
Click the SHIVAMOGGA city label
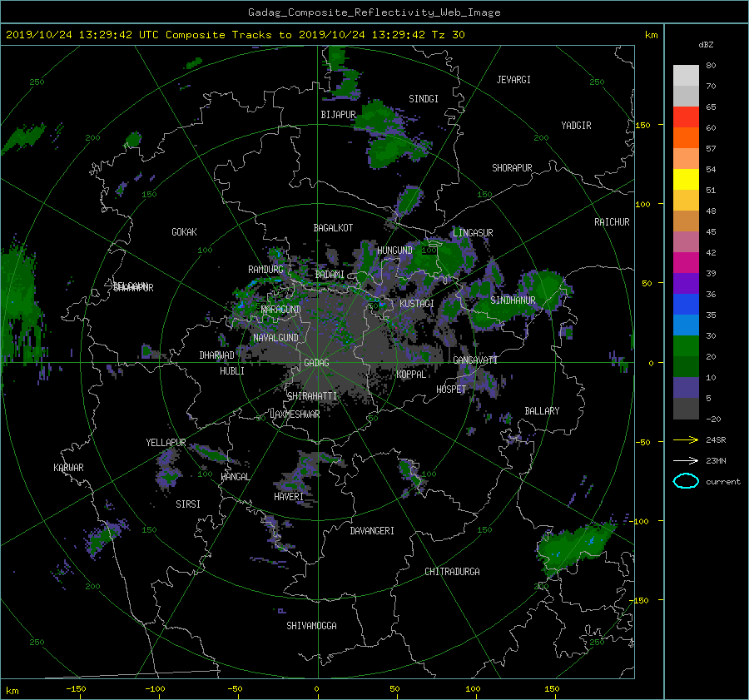[311, 626]
